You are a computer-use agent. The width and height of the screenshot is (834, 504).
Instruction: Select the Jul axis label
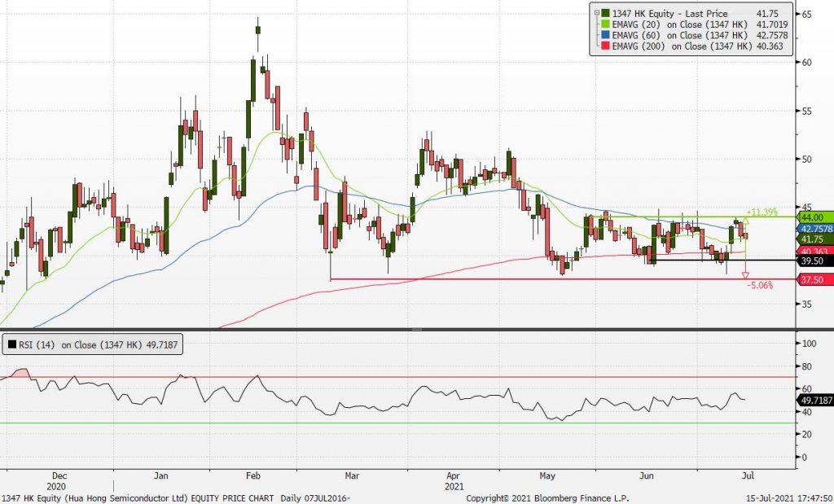point(747,476)
